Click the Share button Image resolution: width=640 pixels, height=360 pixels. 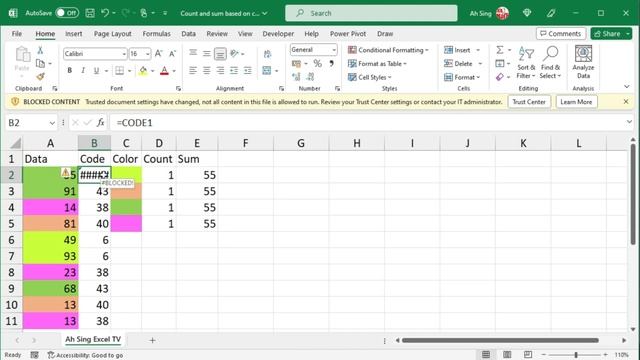point(608,33)
